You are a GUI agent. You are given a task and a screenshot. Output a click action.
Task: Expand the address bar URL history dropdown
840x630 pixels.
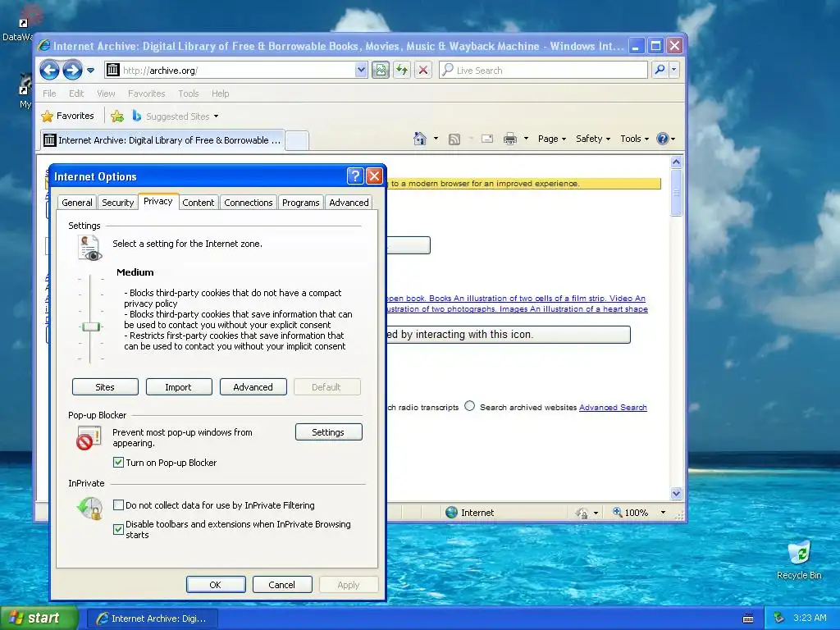361,71
